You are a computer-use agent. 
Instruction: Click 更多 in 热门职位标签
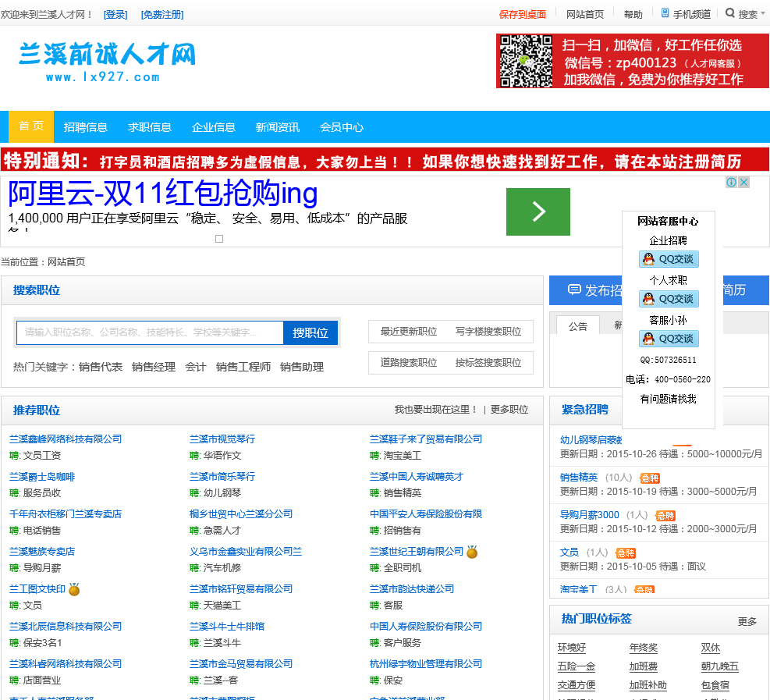click(747, 621)
